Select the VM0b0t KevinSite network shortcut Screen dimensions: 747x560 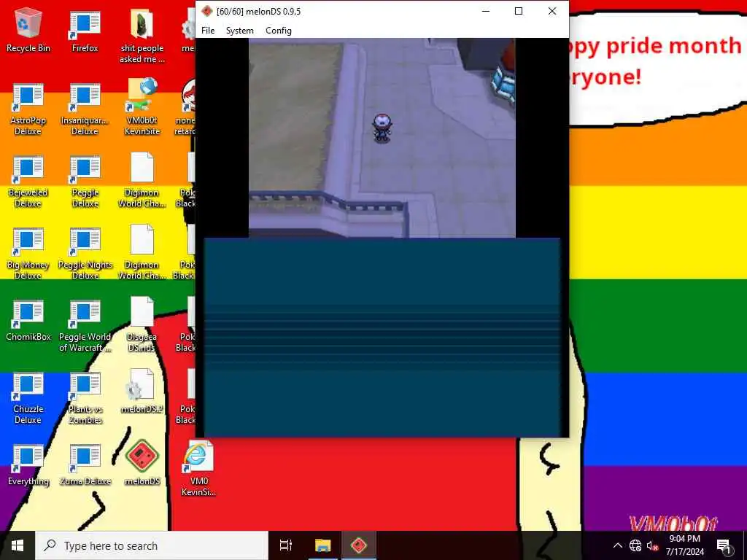click(x=142, y=107)
